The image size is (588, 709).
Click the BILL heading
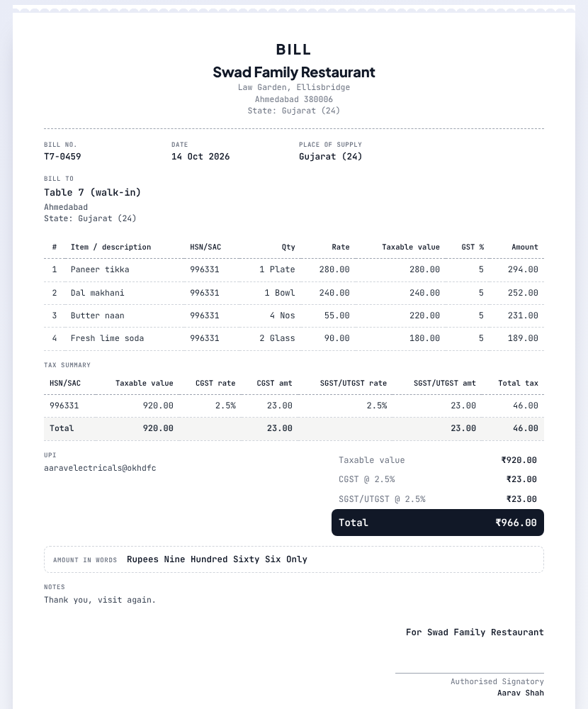tap(294, 50)
